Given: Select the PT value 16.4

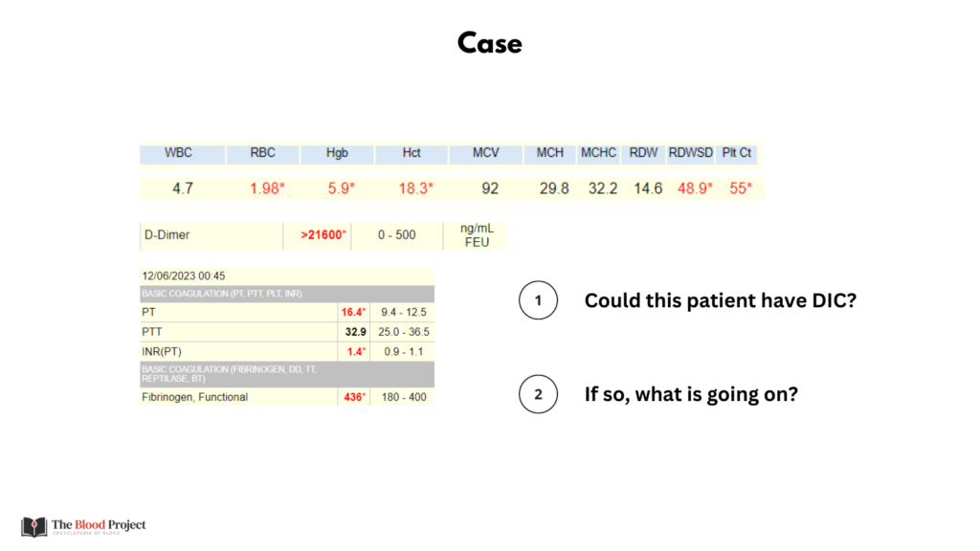Looking at the screenshot, I should pos(353,312).
